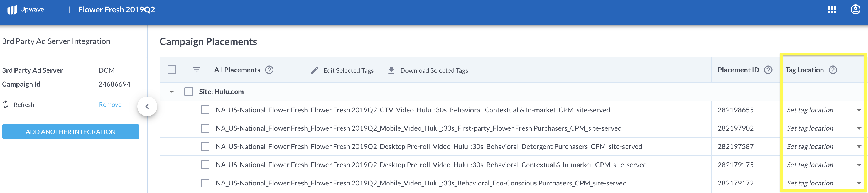Image resolution: width=868 pixels, height=193 pixels.
Task: Click the DCM ad server value
Action: pyautogui.click(x=106, y=70)
